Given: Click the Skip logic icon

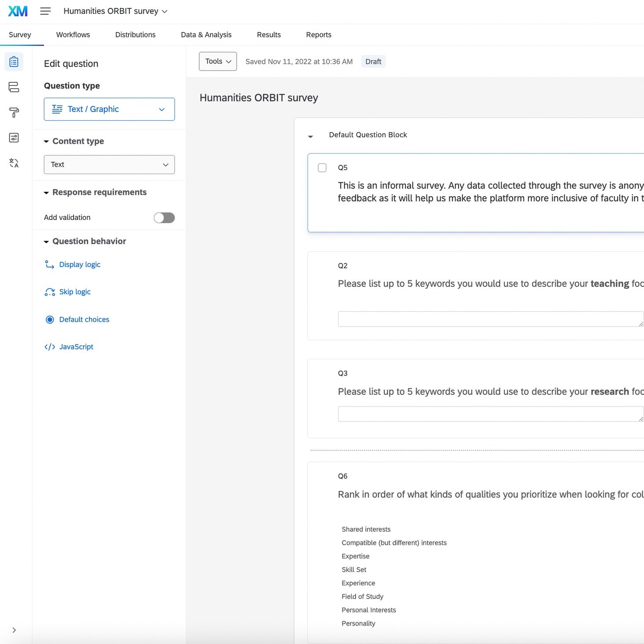Looking at the screenshot, I should pyautogui.click(x=49, y=292).
